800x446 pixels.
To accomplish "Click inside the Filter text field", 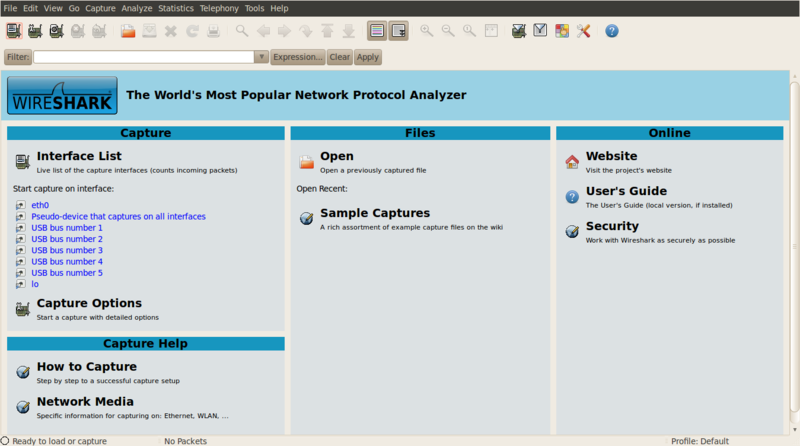I will click(144, 57).
